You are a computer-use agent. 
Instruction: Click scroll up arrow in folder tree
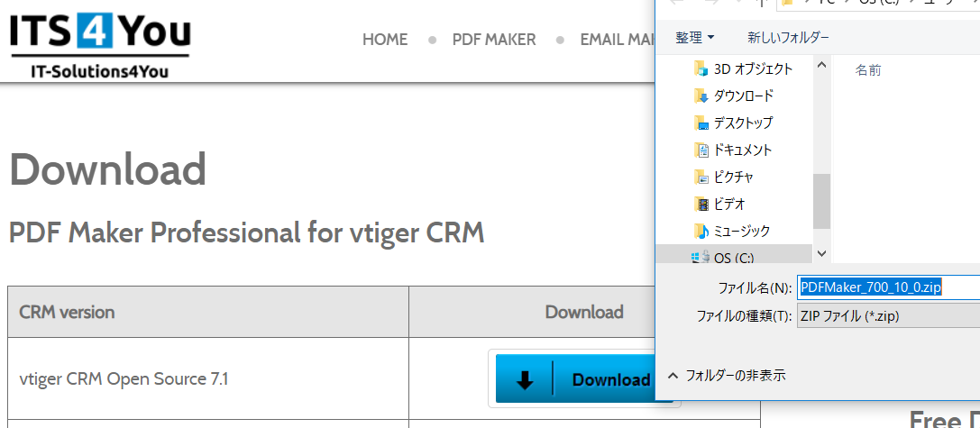(x=822, y=64)
